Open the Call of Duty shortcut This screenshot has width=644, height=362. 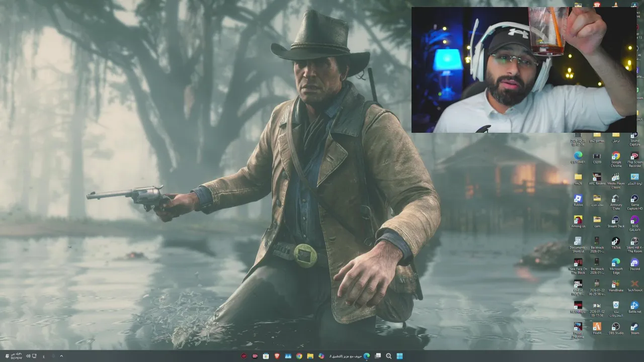[578, 287]
